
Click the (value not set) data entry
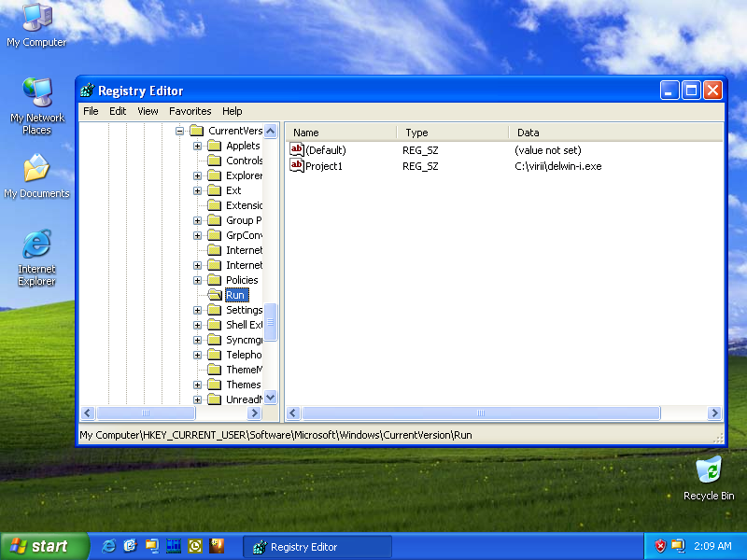548,150
